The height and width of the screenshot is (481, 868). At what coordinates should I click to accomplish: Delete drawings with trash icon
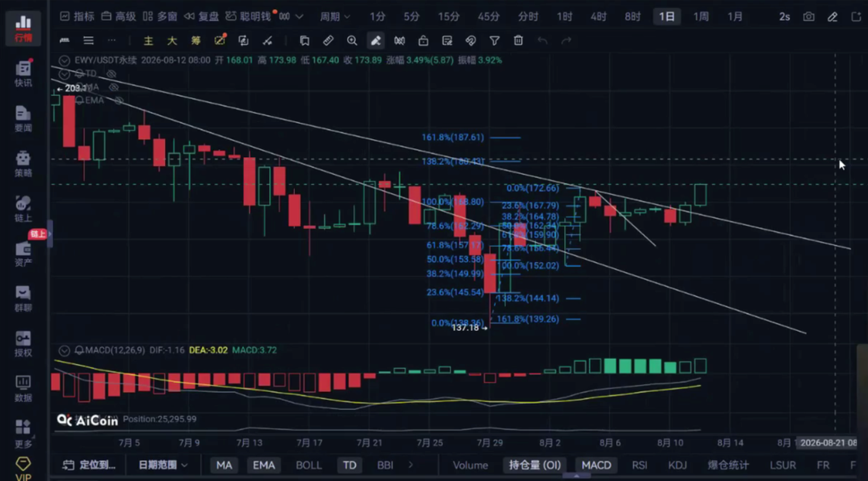click(518, 40)
